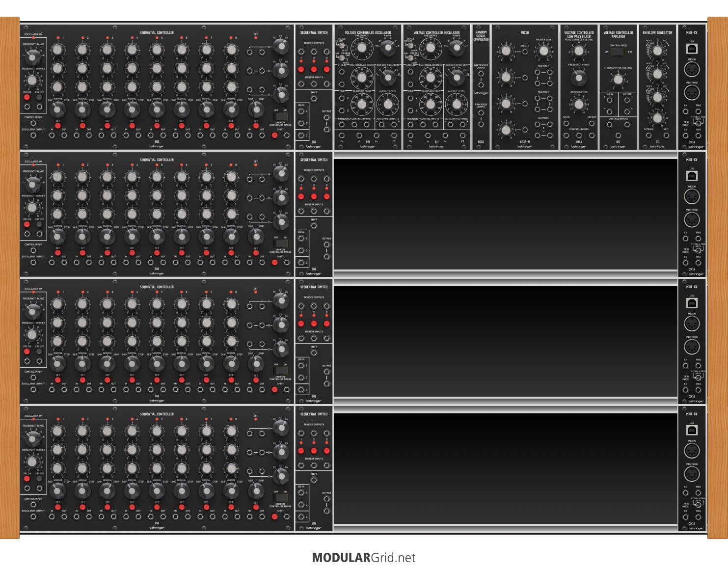Toggle TRIG MODE switch on third-row CM1A module
The image size is (728, 568).
point(698,378)
